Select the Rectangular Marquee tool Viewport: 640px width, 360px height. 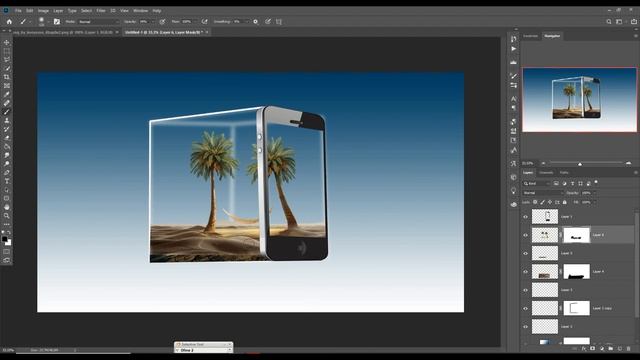tap(7, 51)
